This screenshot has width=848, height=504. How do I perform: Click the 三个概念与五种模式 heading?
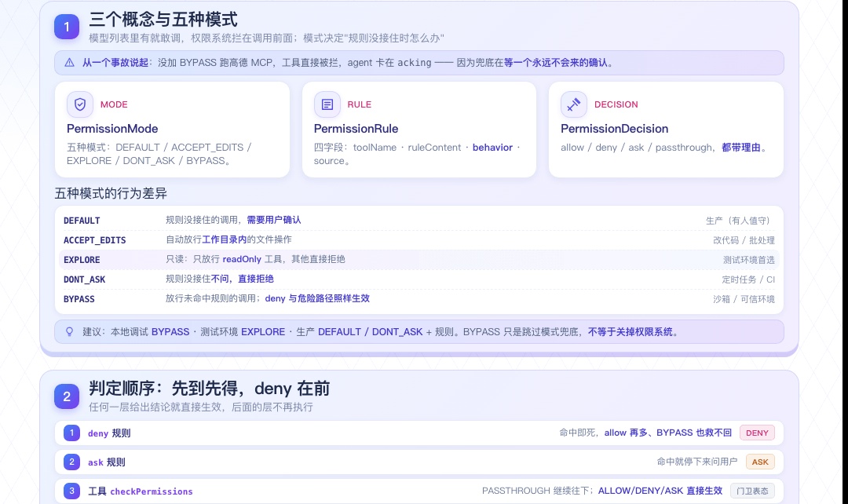pyautogui.click(x=163, y=20)
